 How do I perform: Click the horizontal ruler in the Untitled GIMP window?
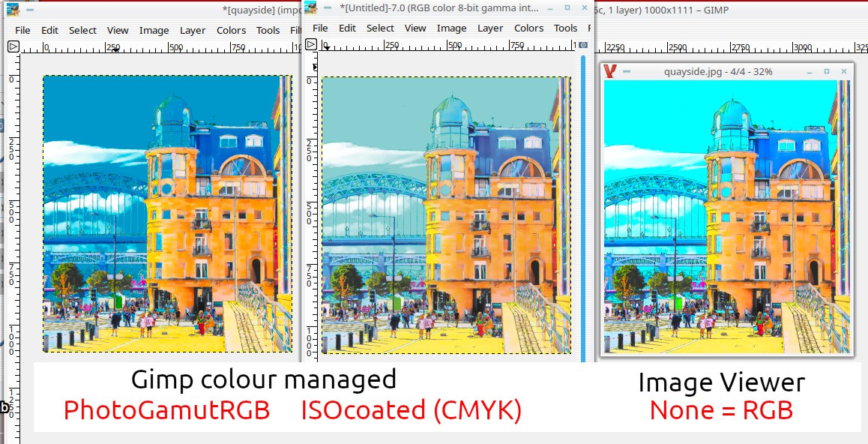click(447, 46)
